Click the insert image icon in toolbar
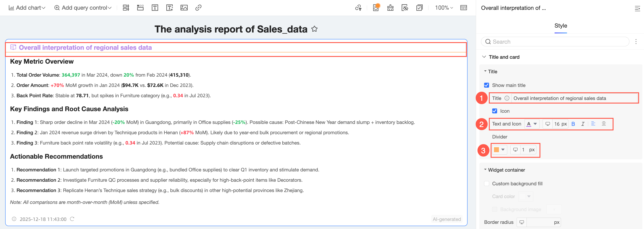This screenshot has width=644, height=229. tap(184, 8)
